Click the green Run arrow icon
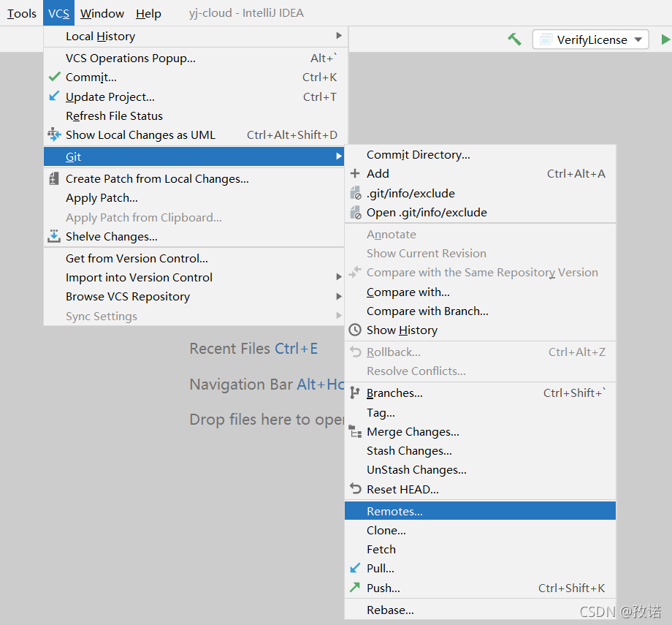The image size is (672, 625). [x=665, y=39]
